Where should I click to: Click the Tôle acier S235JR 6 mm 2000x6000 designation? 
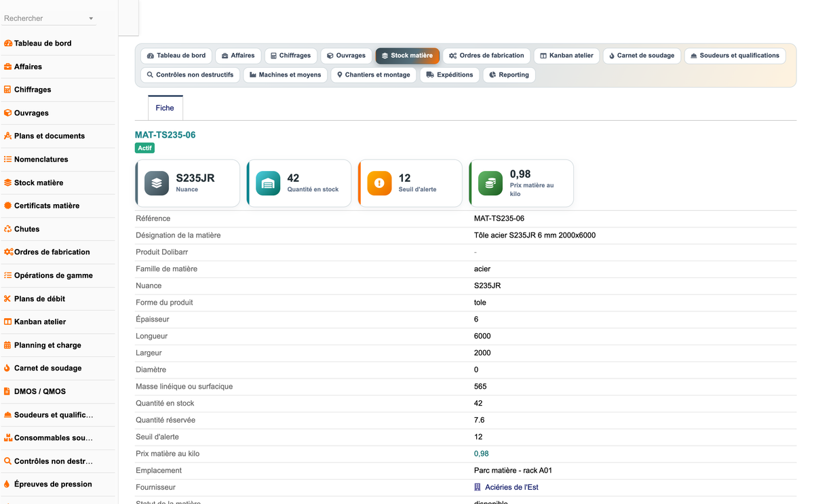(535, 235)
